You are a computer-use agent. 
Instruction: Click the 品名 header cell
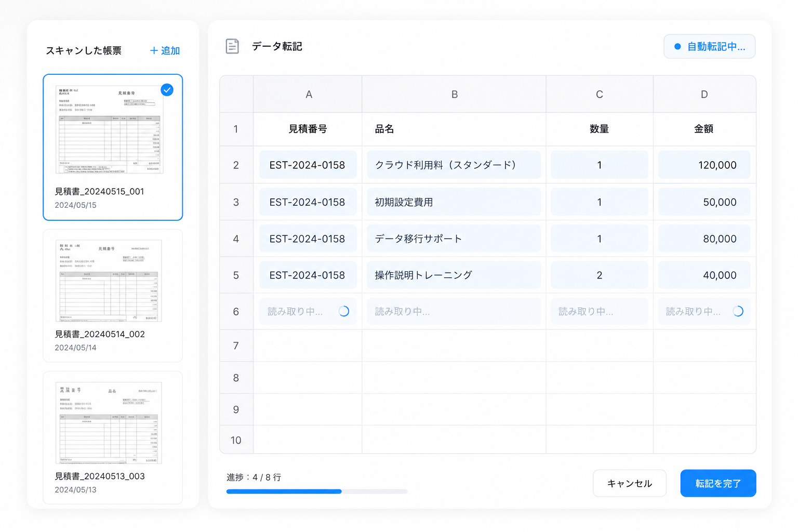coord(454,129)
